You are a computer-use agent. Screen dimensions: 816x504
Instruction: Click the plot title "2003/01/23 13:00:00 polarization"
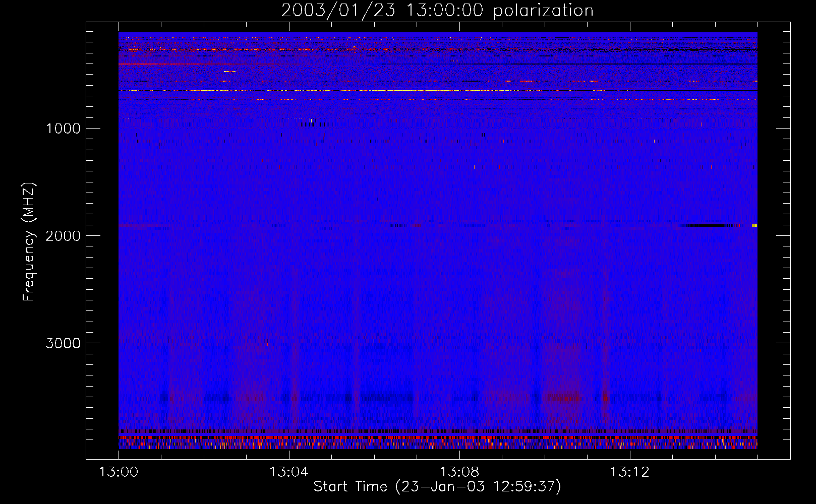(x=437, y=11)
